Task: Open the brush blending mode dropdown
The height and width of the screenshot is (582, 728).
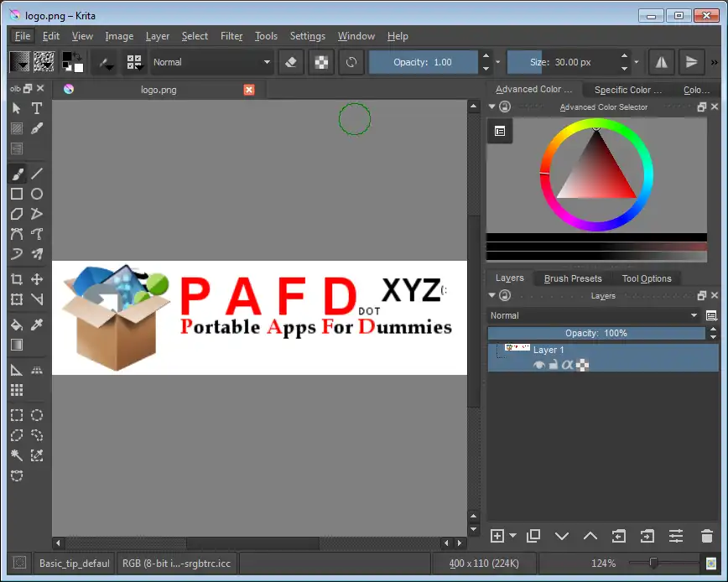Action: [211, 62]
